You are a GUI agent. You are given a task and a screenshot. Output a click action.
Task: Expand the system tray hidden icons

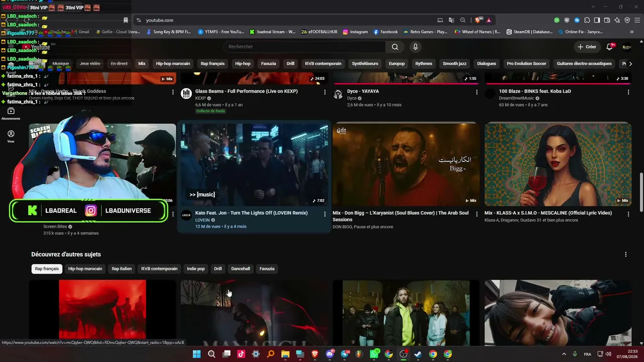click(563, 354)
